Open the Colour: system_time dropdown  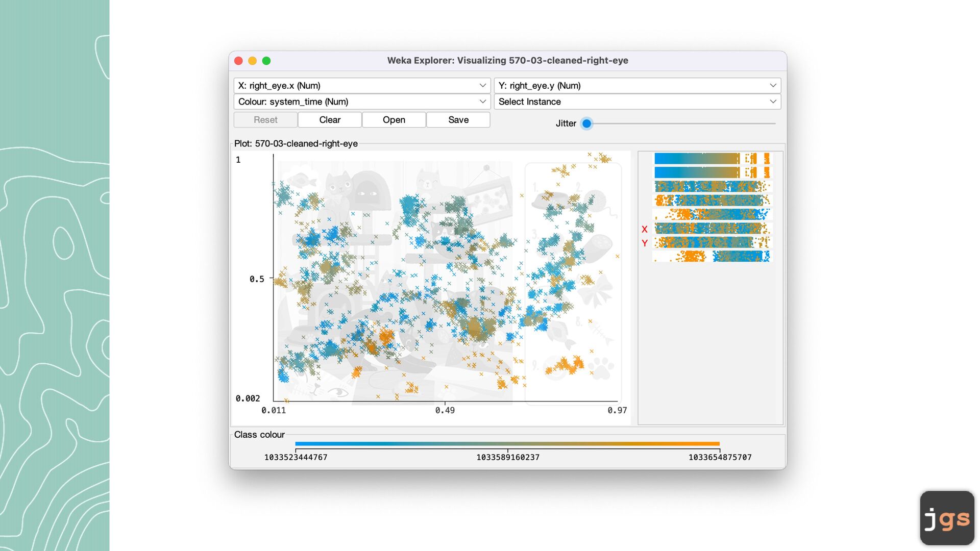point(361,102)
